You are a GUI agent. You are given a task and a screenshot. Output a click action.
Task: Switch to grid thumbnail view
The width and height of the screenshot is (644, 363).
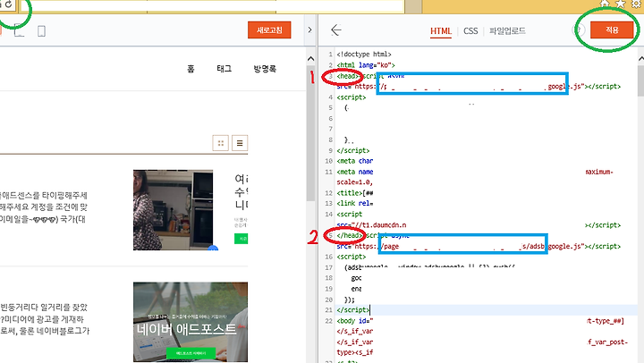coord(221,143)
